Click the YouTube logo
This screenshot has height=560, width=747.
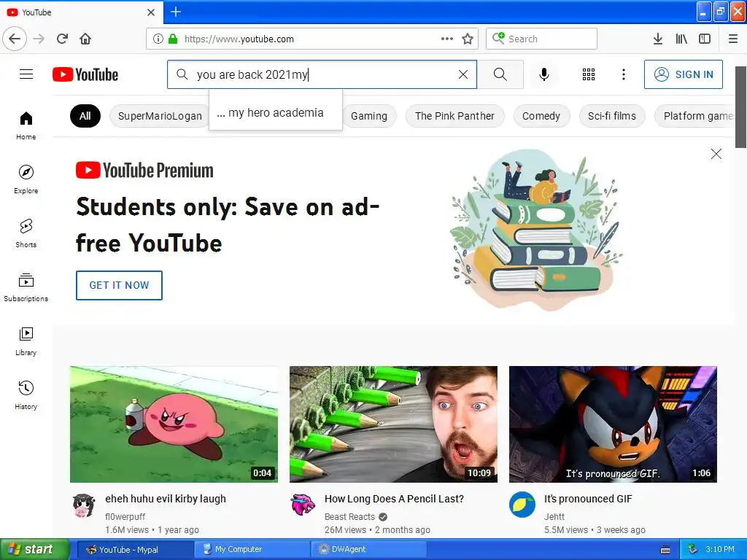(85, 74)
